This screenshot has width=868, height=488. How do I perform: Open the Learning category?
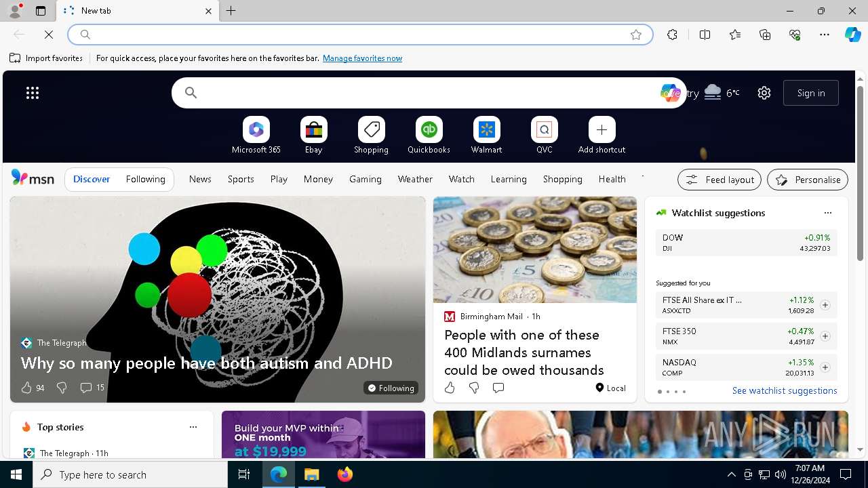pos(509,179)
